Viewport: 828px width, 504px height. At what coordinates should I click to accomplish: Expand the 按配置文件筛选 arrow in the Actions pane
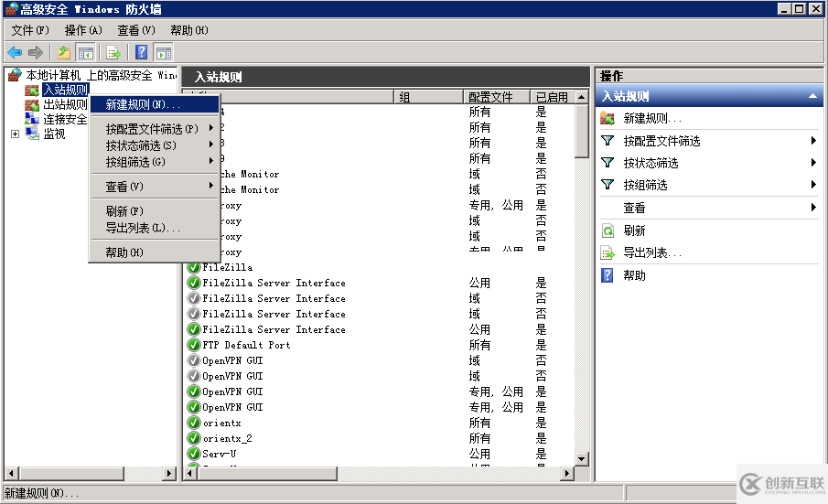(x=813, y=140)
